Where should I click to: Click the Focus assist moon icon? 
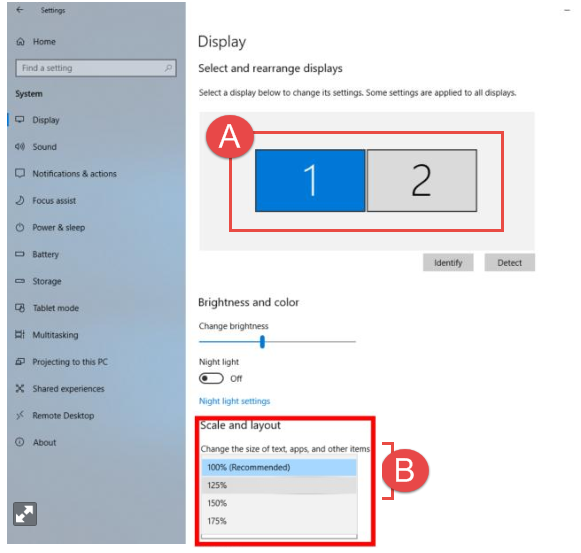click(20, 201)
